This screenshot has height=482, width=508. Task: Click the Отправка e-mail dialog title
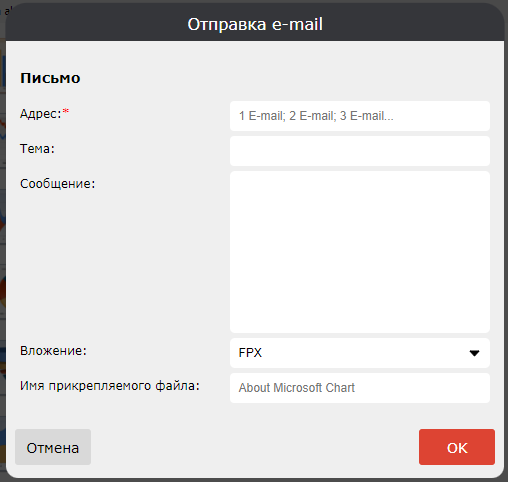coord(255,24)
